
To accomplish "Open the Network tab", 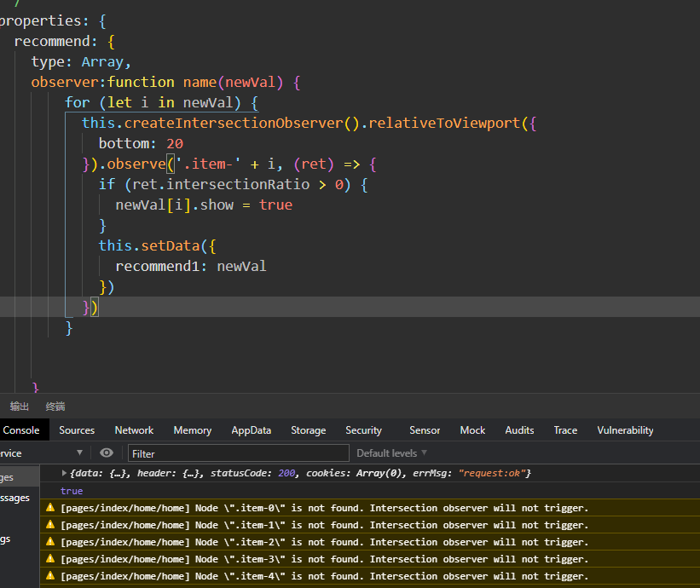I will click(x=134, y=430).
